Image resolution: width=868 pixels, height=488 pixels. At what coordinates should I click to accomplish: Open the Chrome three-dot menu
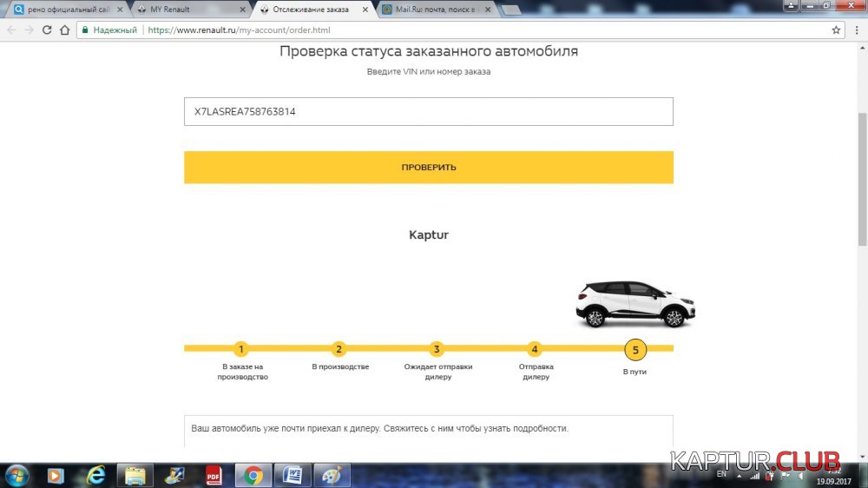(856, 30)
